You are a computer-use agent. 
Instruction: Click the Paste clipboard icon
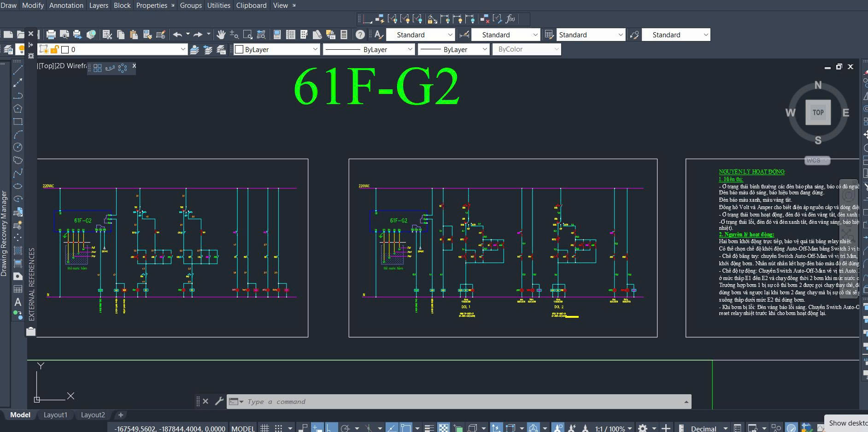pos(134,35)
